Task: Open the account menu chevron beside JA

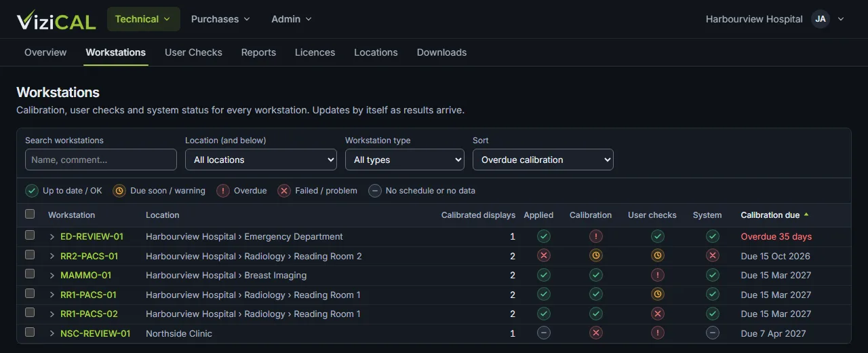Action: click(x=842, y=19)
